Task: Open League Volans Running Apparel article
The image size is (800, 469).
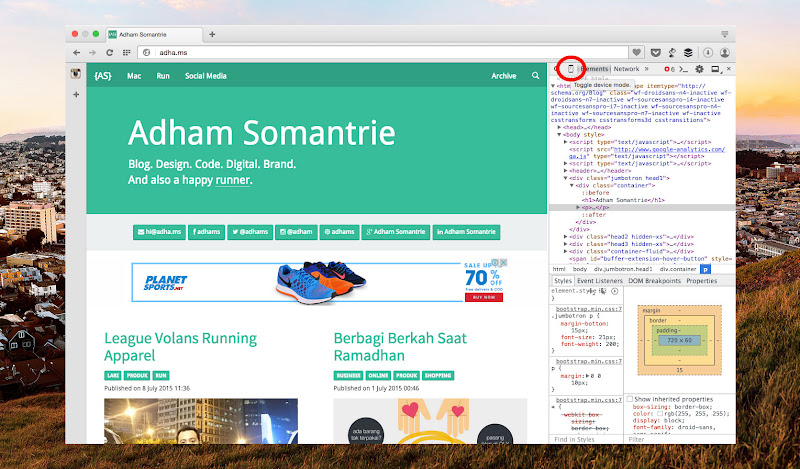Action: click(x=181, y=347)
